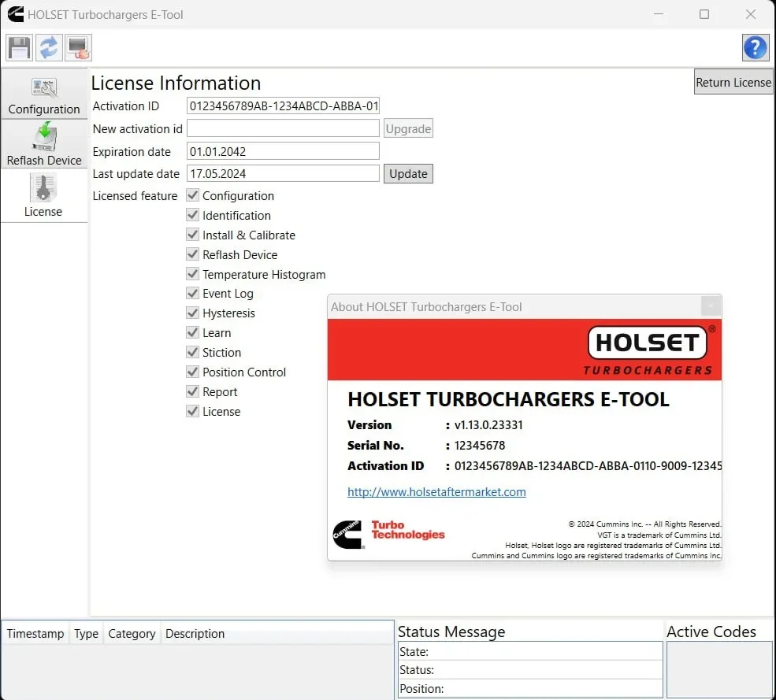
Task: Click the Timestamp column header
Action: [x=35, y=634]
